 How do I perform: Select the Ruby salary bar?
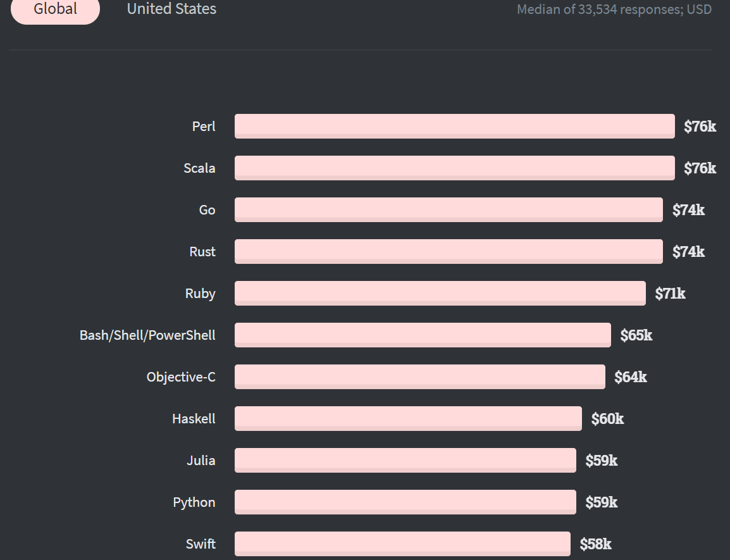[440, 293]
